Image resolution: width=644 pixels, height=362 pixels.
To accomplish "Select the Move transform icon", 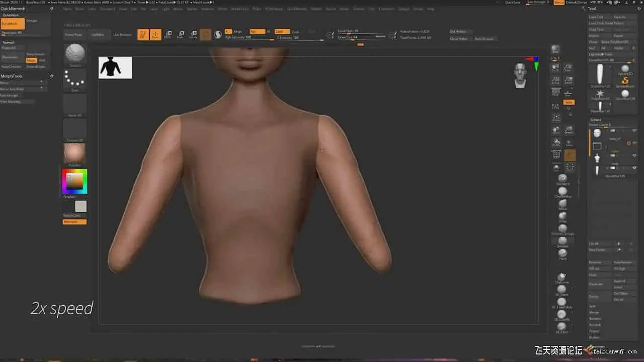I will [168, 35].
